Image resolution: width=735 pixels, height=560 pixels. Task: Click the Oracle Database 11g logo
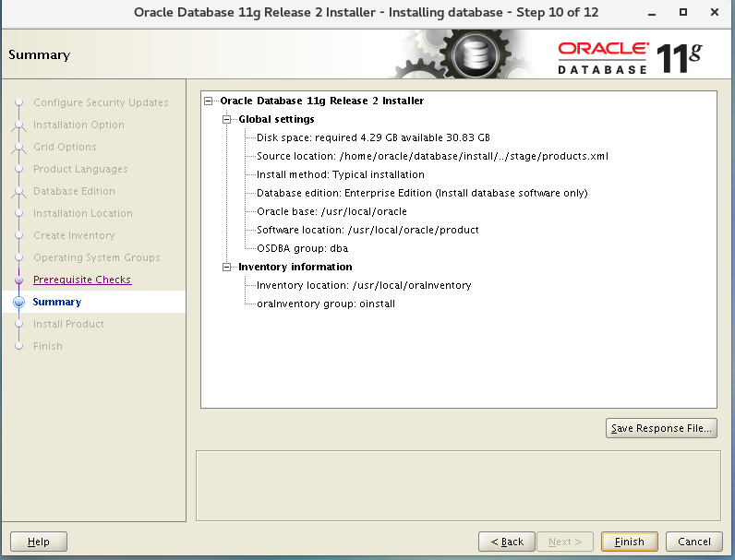click(630, 58)
